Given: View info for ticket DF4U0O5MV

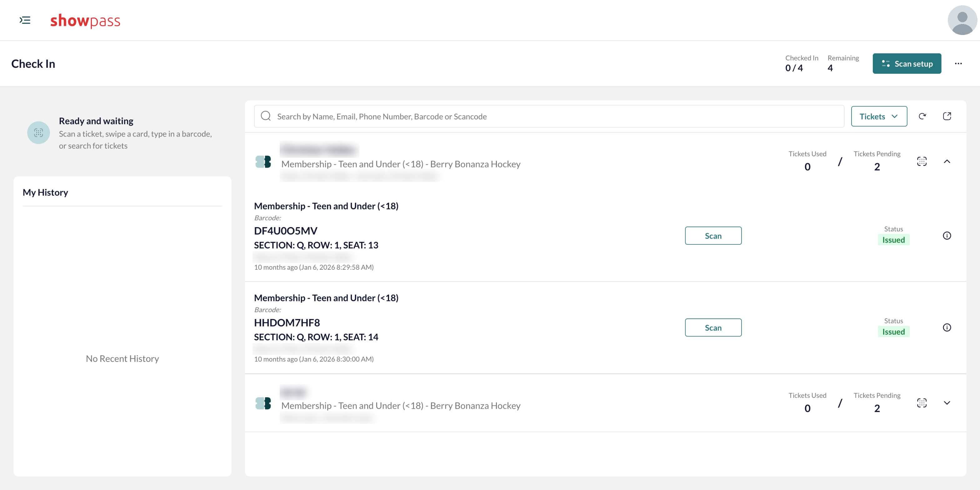Looking at the screenshot, I should coord(947,236).
